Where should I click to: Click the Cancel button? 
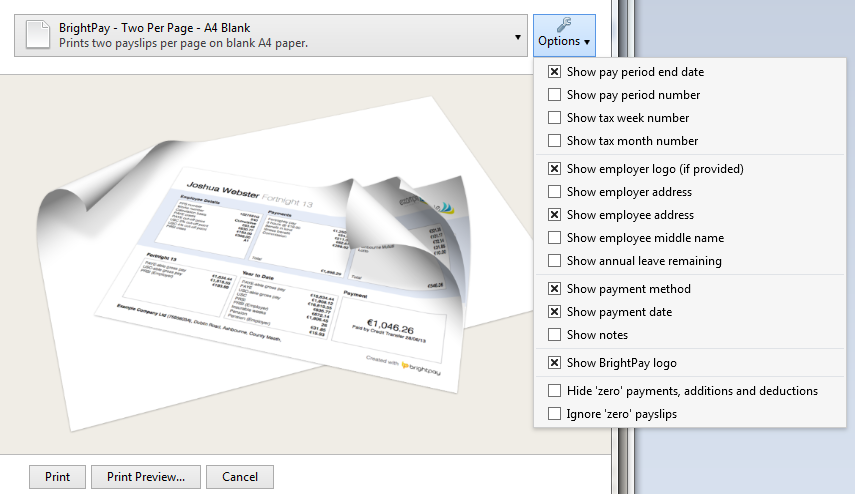click(240, 477)
